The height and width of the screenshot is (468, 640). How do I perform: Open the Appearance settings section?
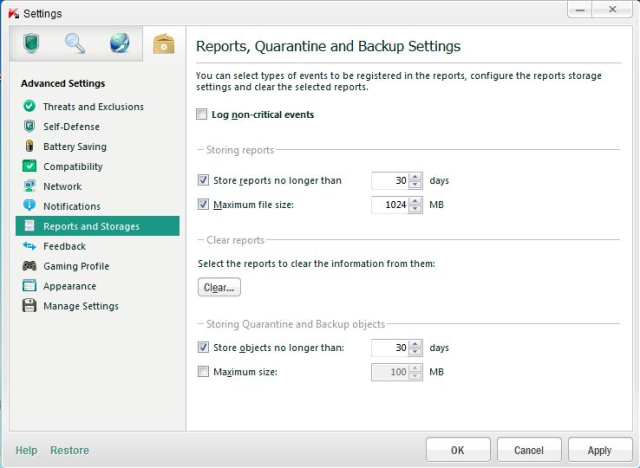pos(69,286)
